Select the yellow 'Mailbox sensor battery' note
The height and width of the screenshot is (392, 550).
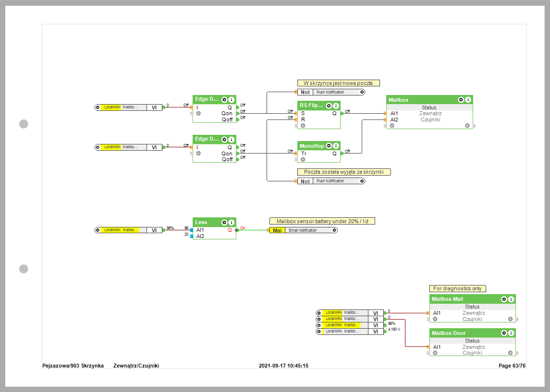point(322,221)
